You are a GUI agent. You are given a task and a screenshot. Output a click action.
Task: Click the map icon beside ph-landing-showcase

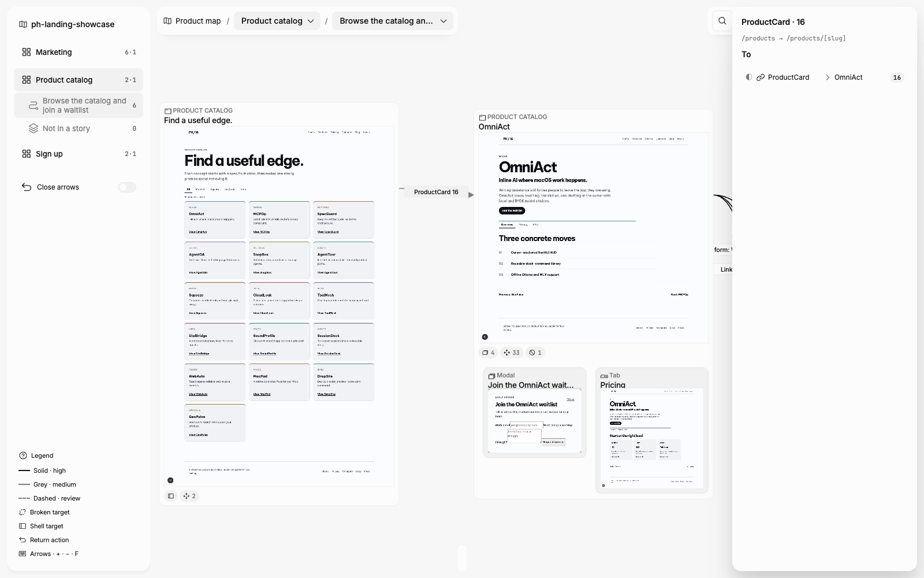tap(23, 24)
